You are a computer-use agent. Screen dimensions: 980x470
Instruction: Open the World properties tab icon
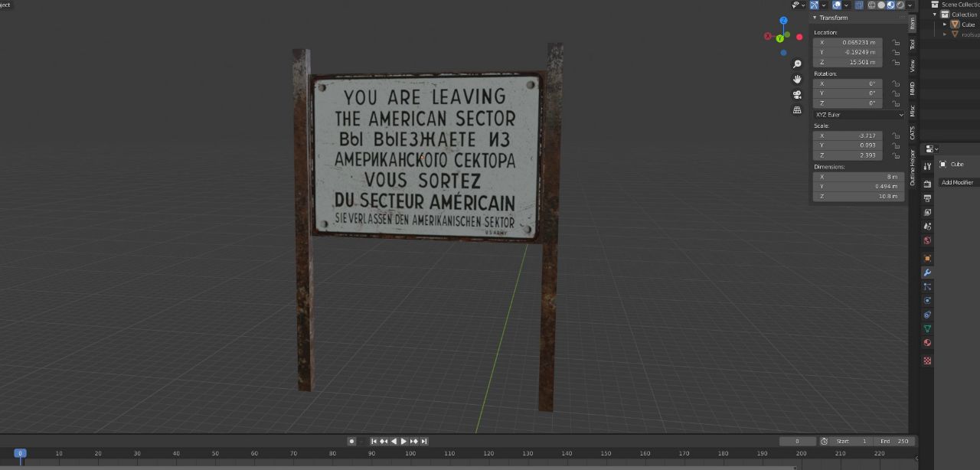coord(927,240)
